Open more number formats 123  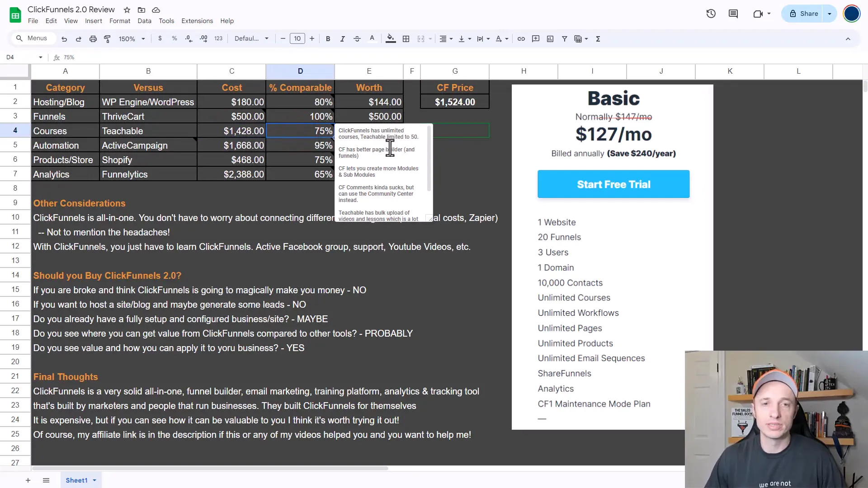coord(218,39)
